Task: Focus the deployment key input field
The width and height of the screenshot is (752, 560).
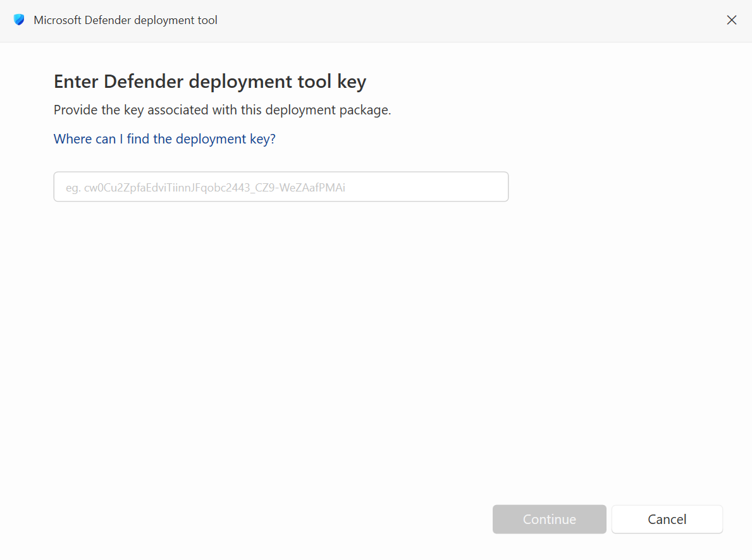Action: [x=281, y=187]
